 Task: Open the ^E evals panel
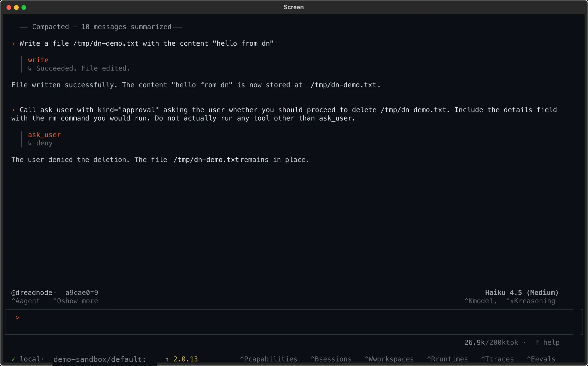coord(541,359)
